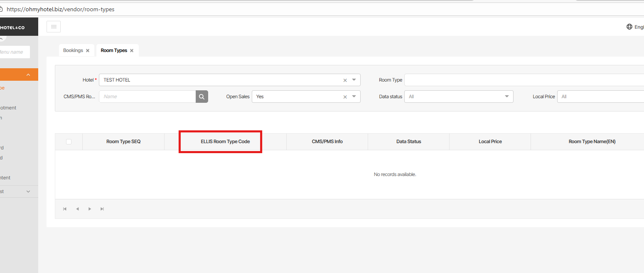Go to first page of results

65,209
